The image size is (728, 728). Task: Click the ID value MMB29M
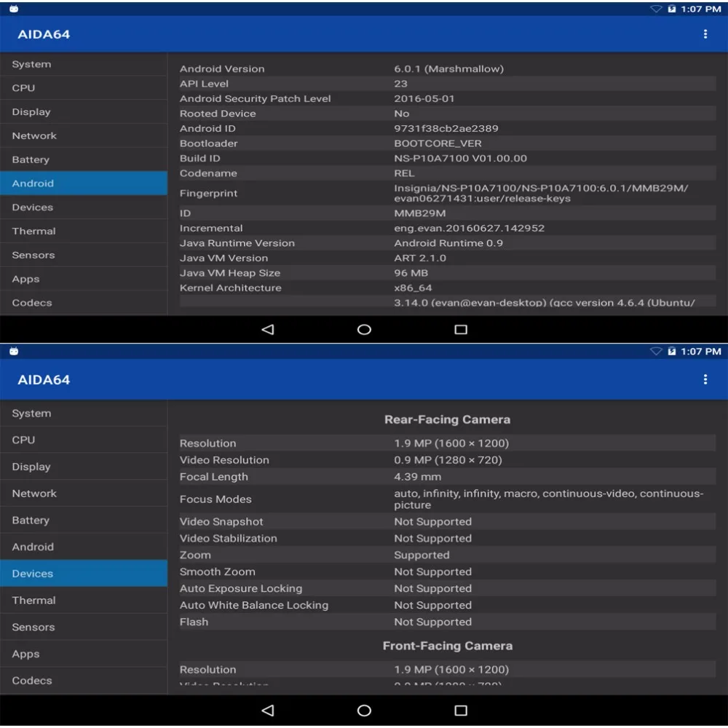pos(420,213)
